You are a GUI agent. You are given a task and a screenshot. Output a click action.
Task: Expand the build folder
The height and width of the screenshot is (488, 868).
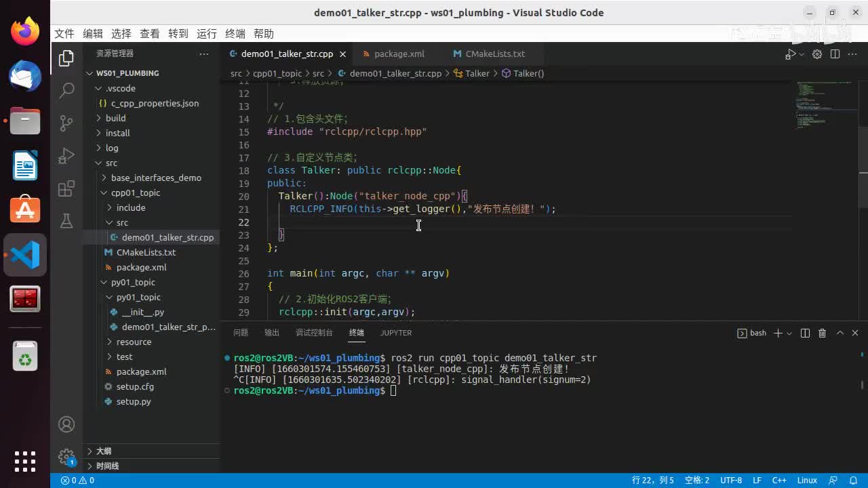click(x=115, y=118)
